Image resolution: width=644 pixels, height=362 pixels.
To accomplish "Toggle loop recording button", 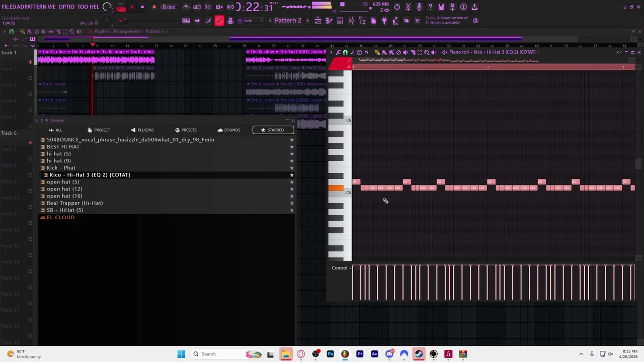I will [x=230, y=7].
